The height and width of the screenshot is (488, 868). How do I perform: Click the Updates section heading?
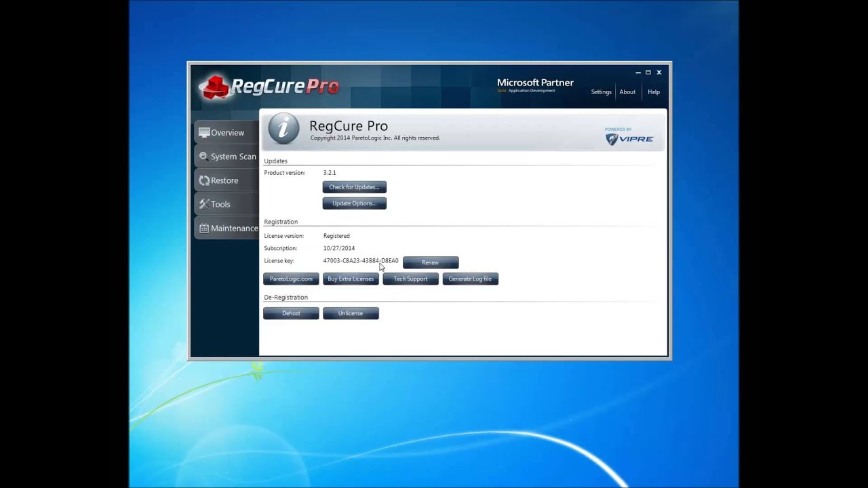click(275, 161)
